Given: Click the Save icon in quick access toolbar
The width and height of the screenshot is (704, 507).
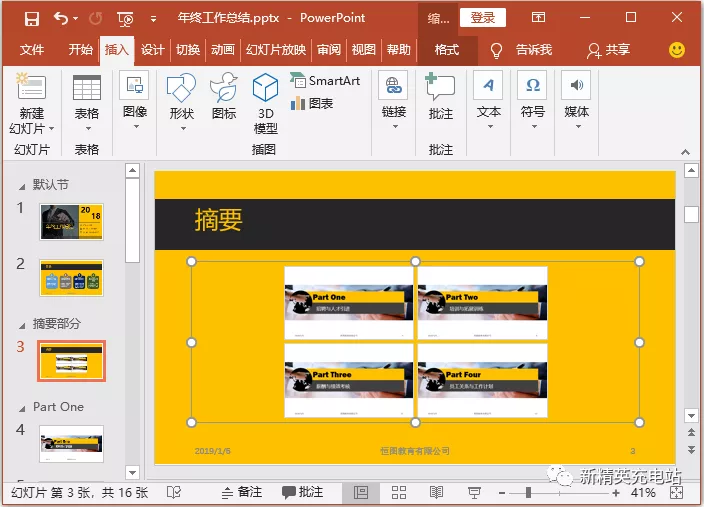Looking at the screenshot, I should tap(31, 19).
